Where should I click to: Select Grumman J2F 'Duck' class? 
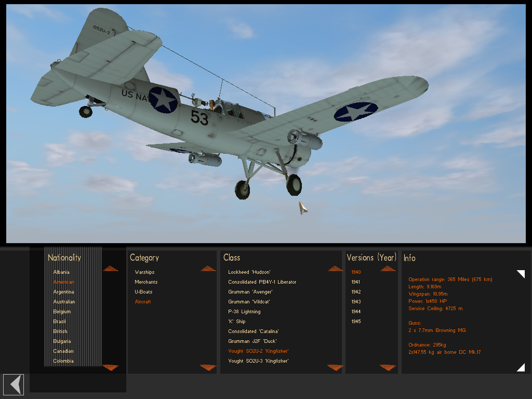point(252,341)
